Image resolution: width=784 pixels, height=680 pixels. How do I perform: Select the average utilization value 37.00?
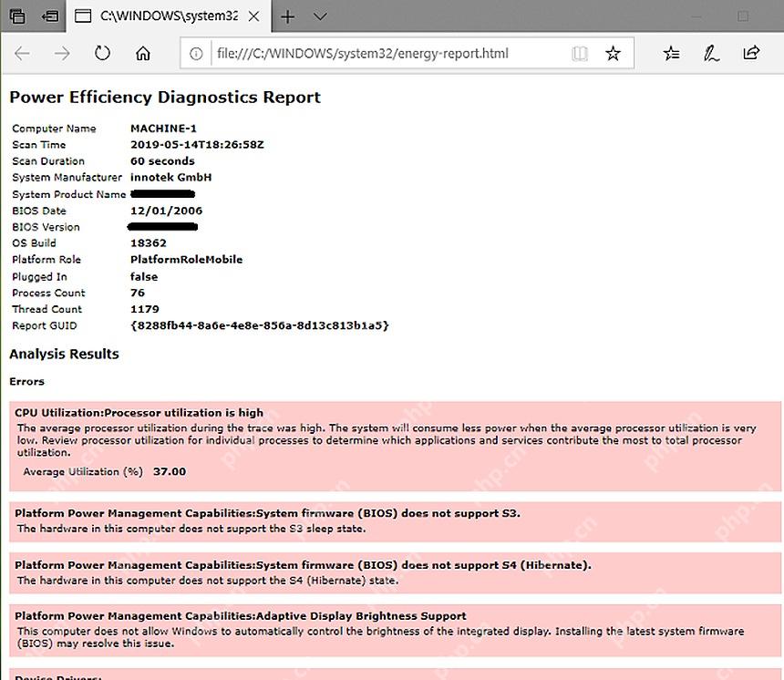(170, 471)
